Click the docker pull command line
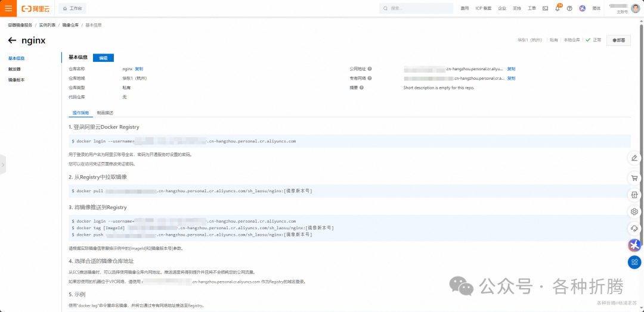 [192, 191]
